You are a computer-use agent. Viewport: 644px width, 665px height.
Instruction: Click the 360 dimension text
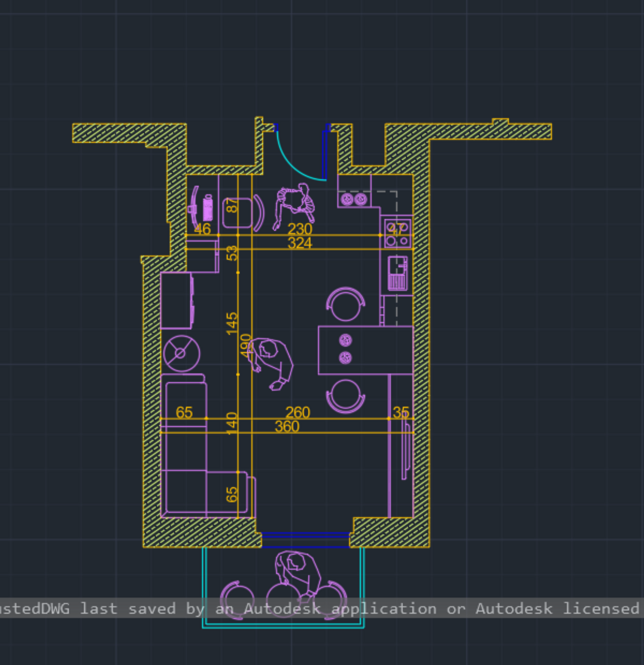pos(287,426)
